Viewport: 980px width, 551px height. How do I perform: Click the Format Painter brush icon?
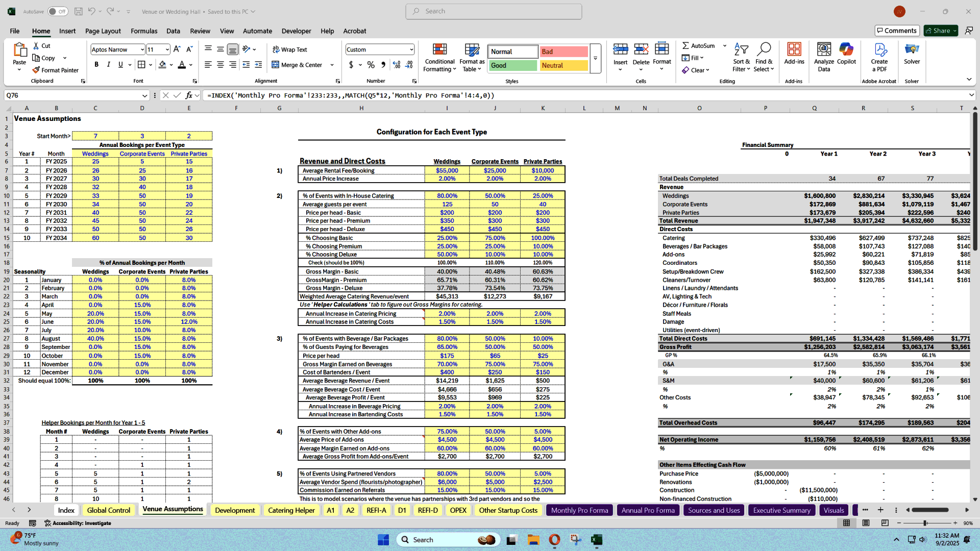(36, 70)
